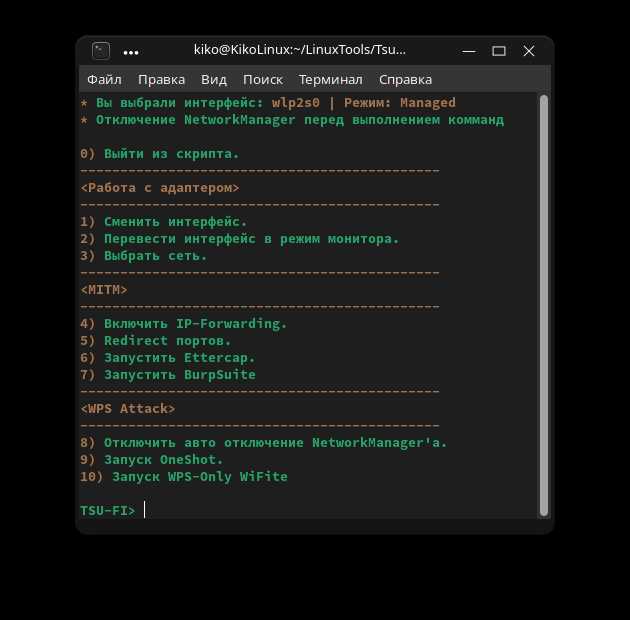Click the text 'Режим: Managed'
This screenshot has width=630, height=620.
click(x=400, y=103)
